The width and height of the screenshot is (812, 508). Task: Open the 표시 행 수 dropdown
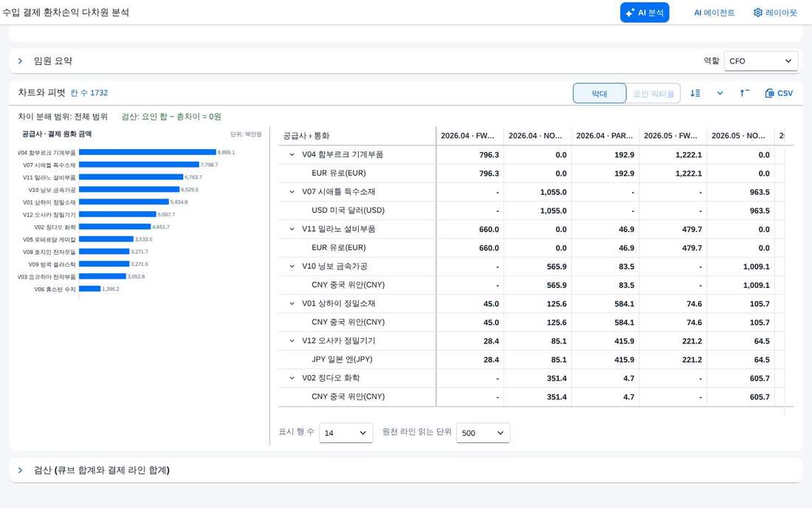coord(346,433)
